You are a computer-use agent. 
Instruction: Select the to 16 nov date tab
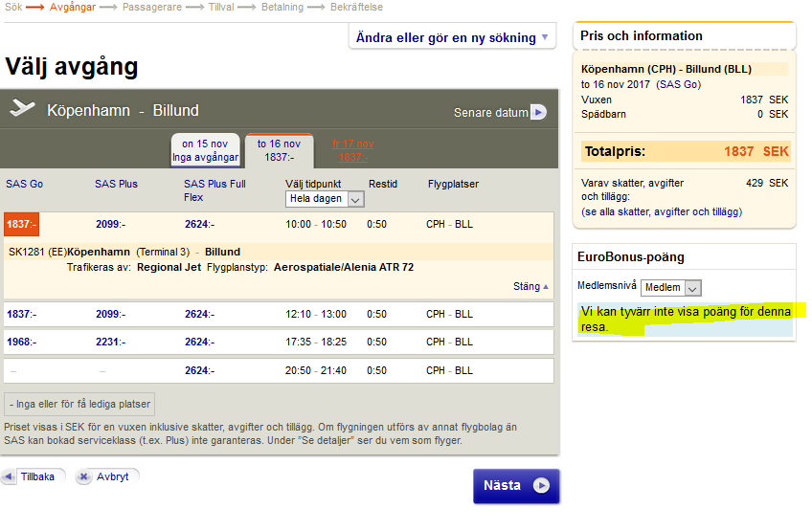(x=279, y=150)
